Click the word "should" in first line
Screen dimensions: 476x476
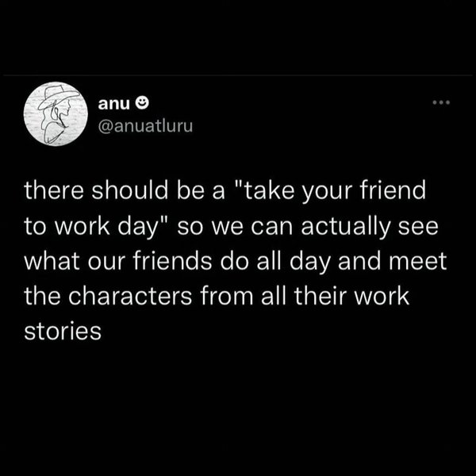pos(129,190)
